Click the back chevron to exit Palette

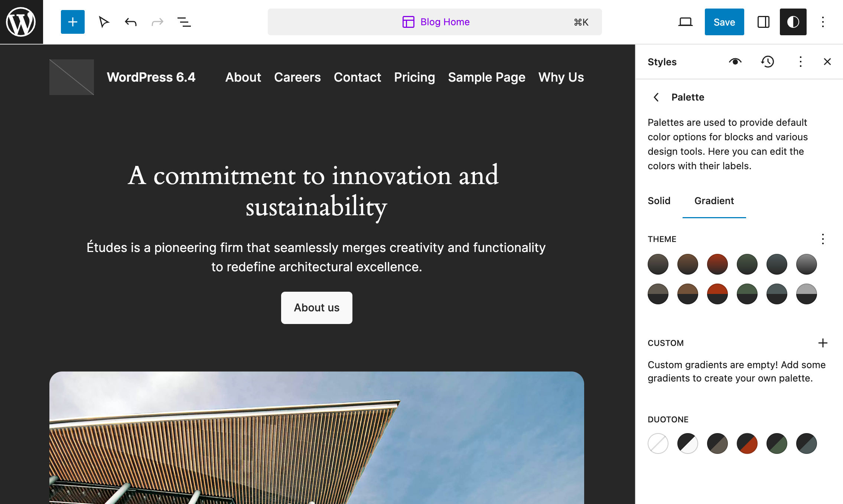(657, 97)
